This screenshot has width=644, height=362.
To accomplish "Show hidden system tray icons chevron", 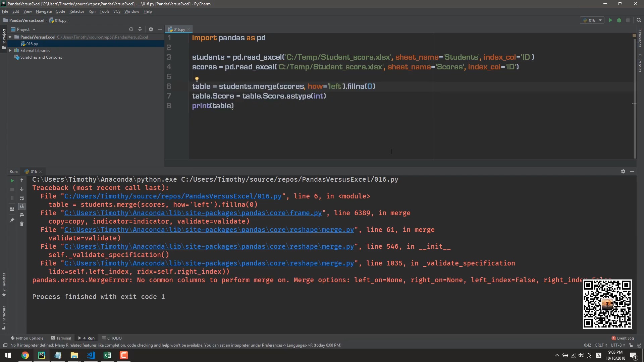I will click(x=557, y=355).
